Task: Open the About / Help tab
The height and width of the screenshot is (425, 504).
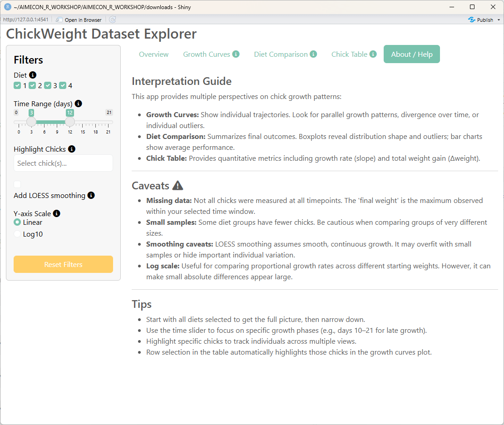Action: [x=411, y=54]
